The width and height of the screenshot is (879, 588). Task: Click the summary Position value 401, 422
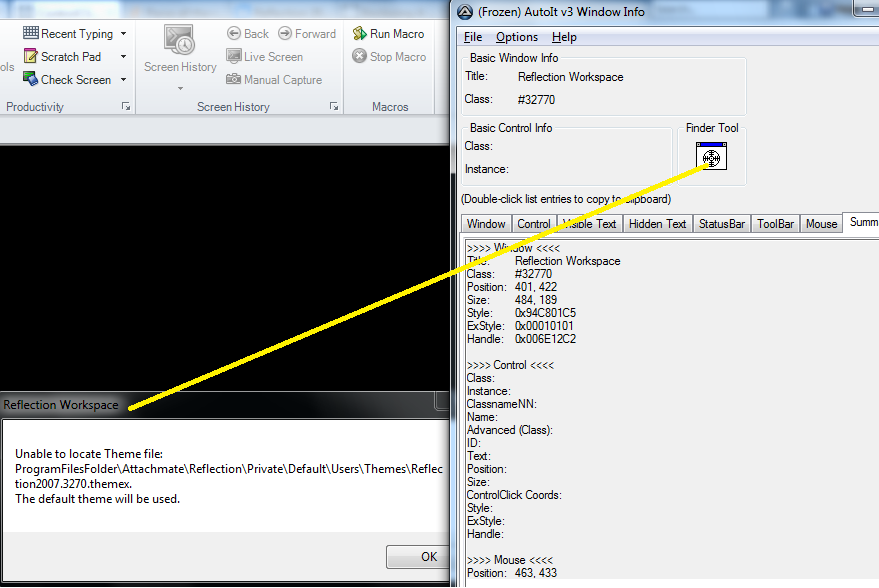(x=536, y=287)
